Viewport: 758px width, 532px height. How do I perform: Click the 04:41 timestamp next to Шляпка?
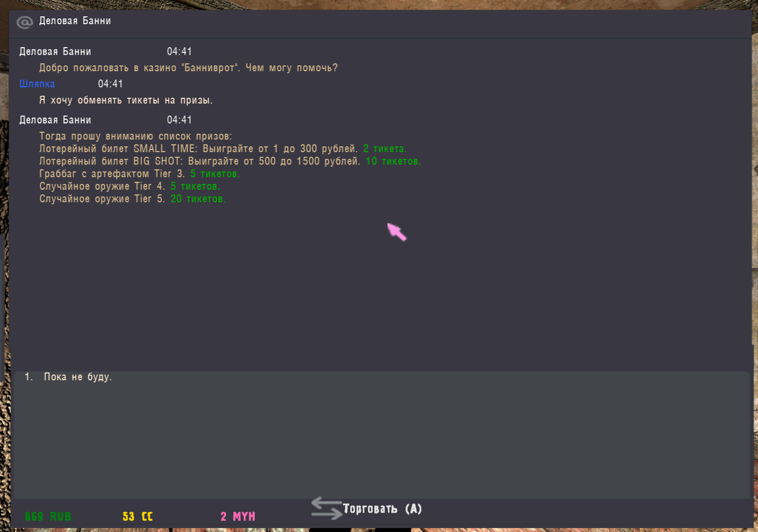(110, 84)
